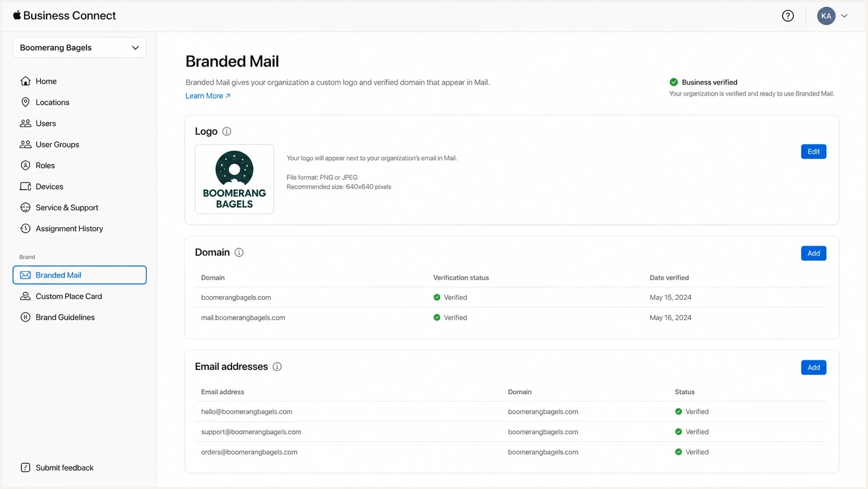The height and width of the screenshot is (489, 868).
Task: Click Add button in Email addresses section
Action: tap(813, 367)
